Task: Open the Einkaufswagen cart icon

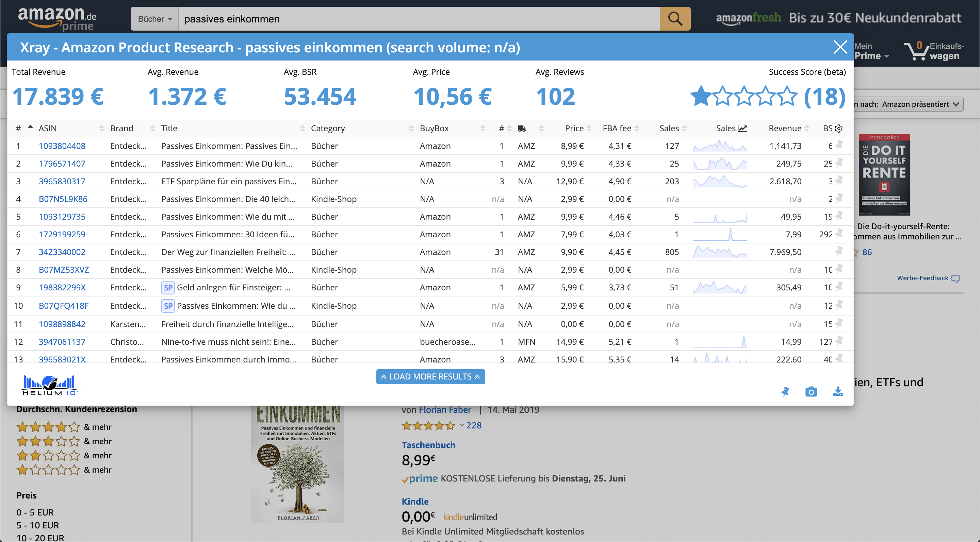Action: 918,51
